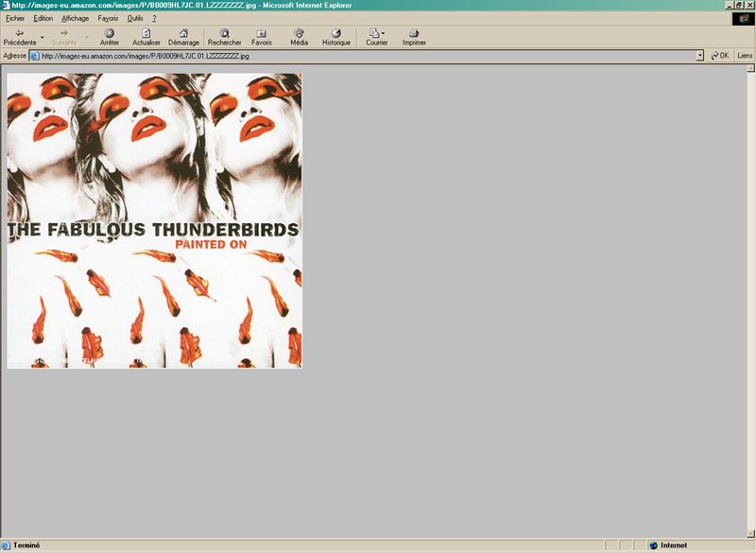756x553 pixels.
Task: Open the ? help menu
Action: click(x=154, y=18)
